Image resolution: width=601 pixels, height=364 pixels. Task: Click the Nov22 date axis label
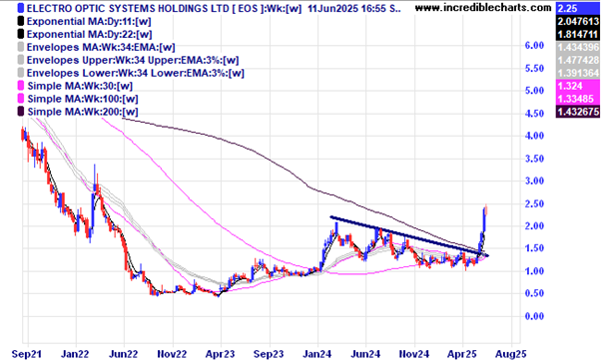(172, 354)
